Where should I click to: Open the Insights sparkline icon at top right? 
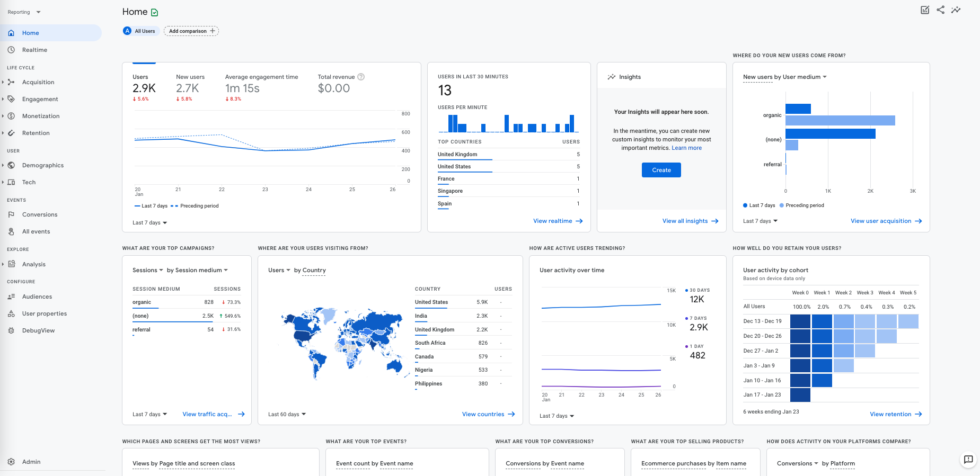pyautogui.click(x=956, y=10)
